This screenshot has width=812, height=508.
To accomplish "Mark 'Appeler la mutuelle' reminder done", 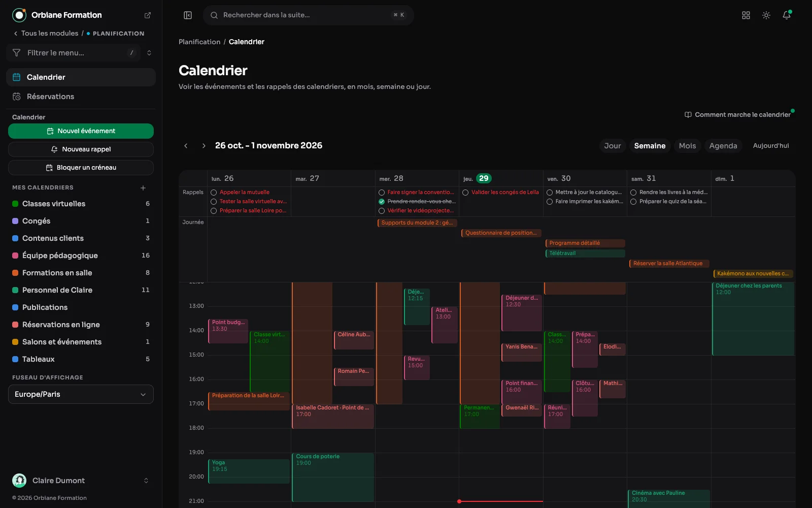I will [x=214, y=193].
